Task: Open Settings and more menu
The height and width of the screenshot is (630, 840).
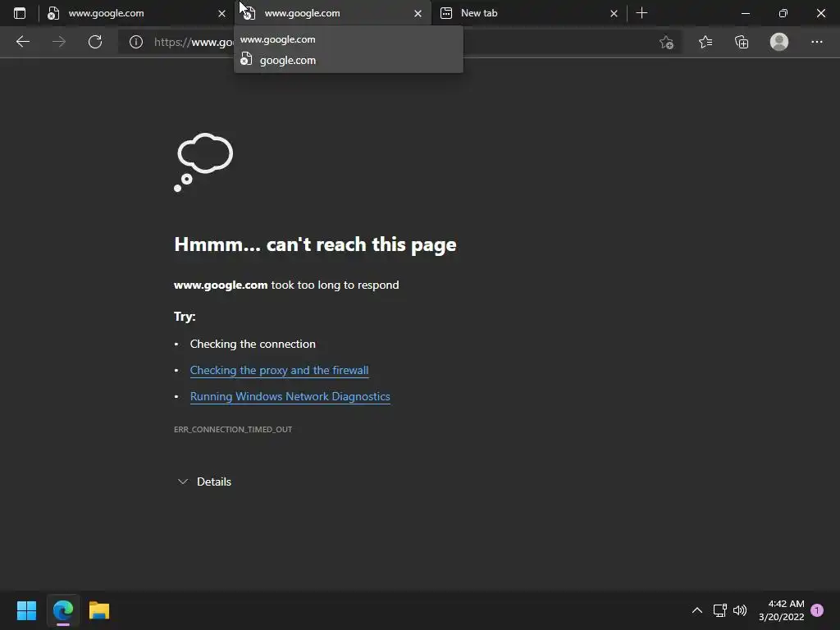Action: click(x=816, y=42)
